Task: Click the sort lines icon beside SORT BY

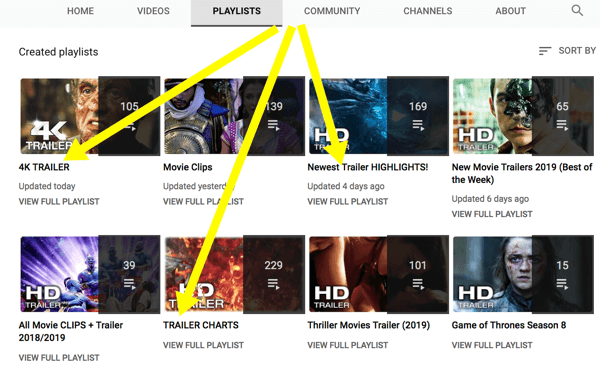Action: (545, 51)
